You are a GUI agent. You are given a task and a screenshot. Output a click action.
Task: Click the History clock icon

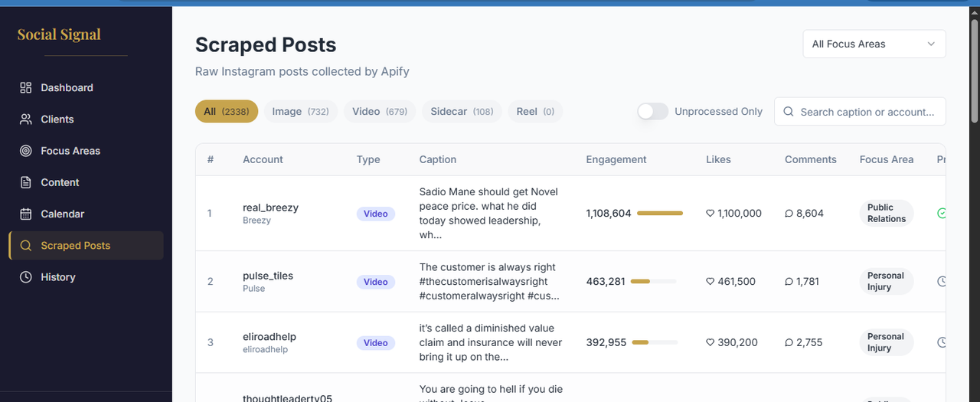pyautogui.click(x=26, y=277)
